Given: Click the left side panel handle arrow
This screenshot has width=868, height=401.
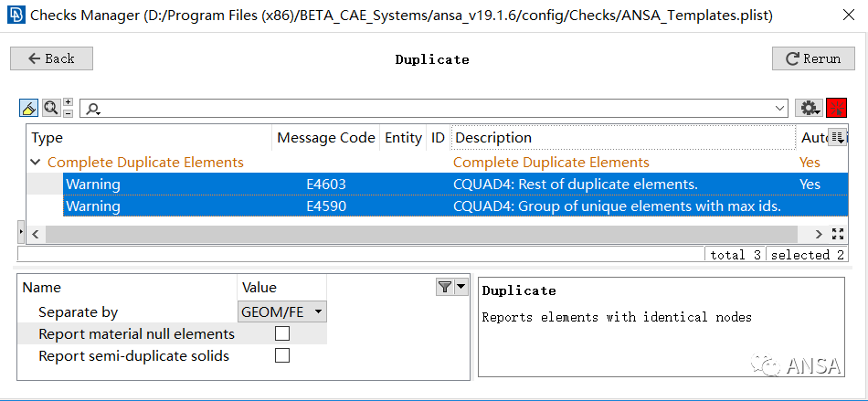Looking at the screenshot, I should pyautogui.click(x=21, y=232).
